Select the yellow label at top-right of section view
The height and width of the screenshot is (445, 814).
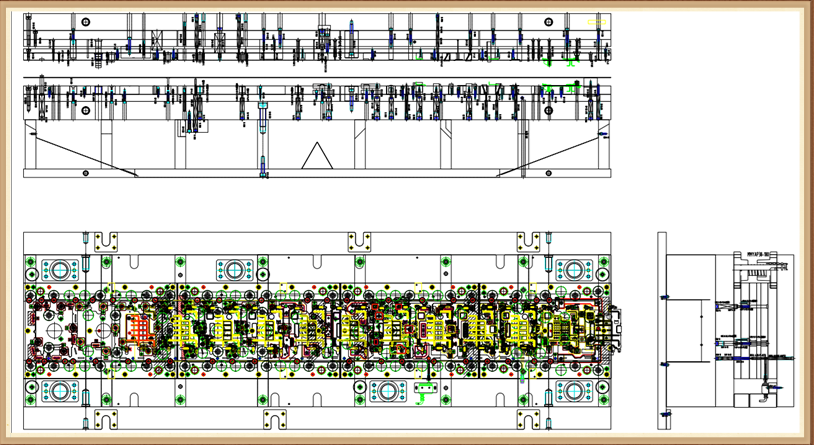[595, 20]
